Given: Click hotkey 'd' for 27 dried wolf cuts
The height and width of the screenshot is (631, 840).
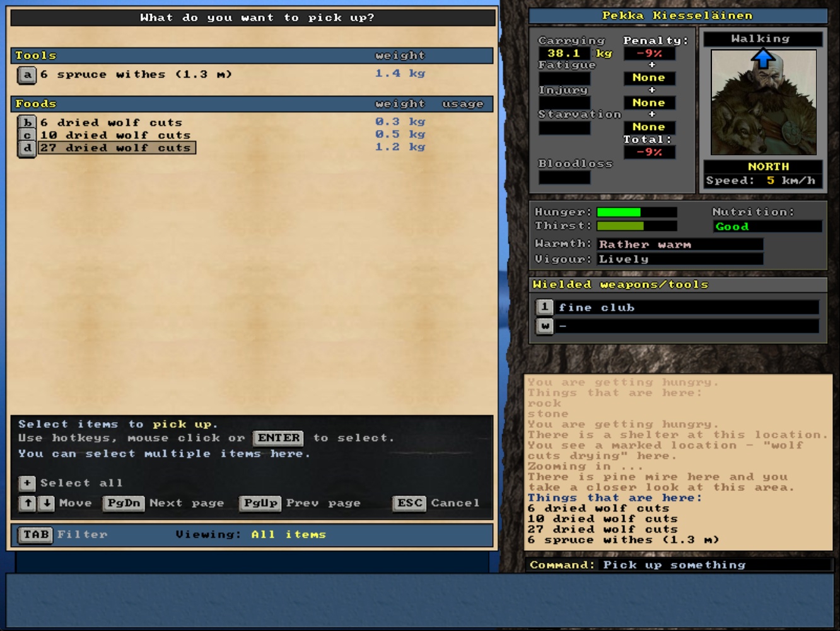Looking at the screenshot, I should pos(26,148).
